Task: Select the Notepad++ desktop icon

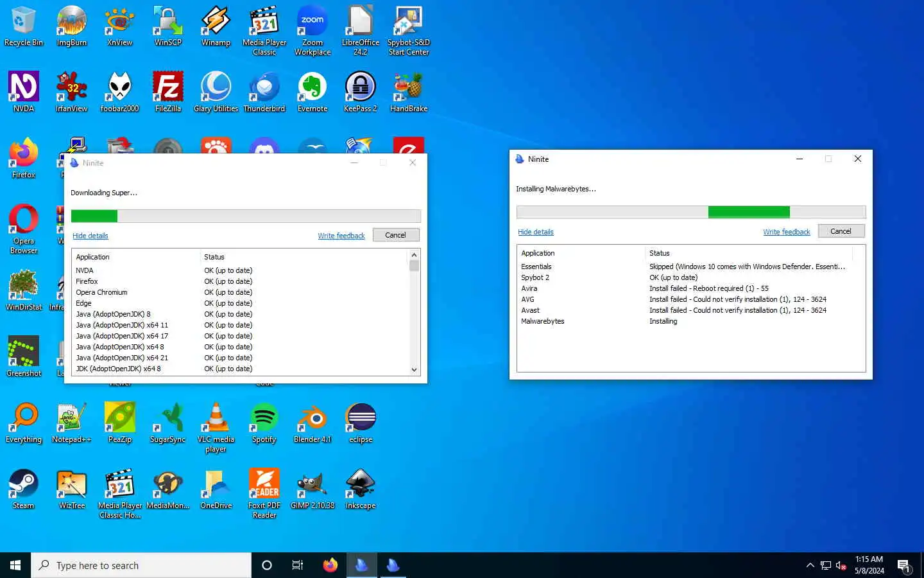Action: click(x=71, y=423)
